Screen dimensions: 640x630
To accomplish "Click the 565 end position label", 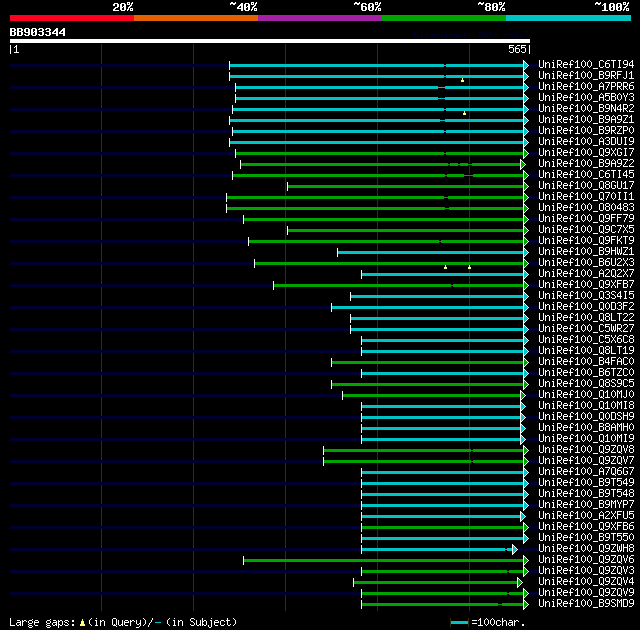I will point(517,49).
